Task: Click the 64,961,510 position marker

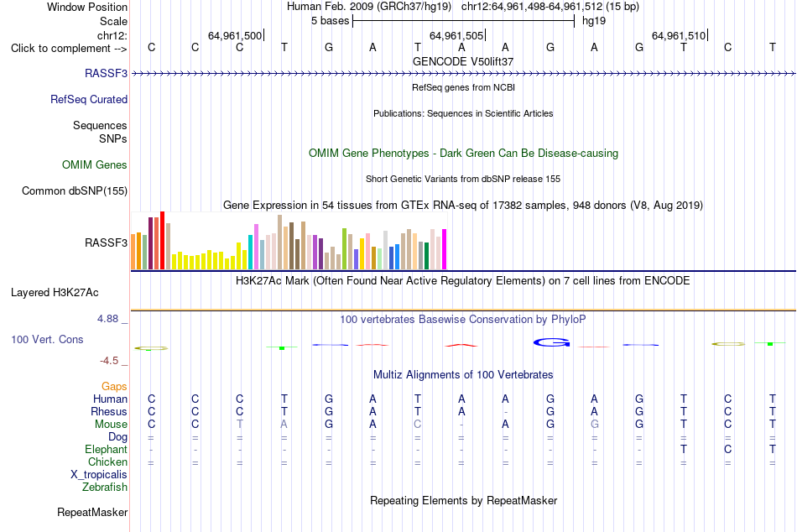Action: pyautogui.click(x=679, y=35)
